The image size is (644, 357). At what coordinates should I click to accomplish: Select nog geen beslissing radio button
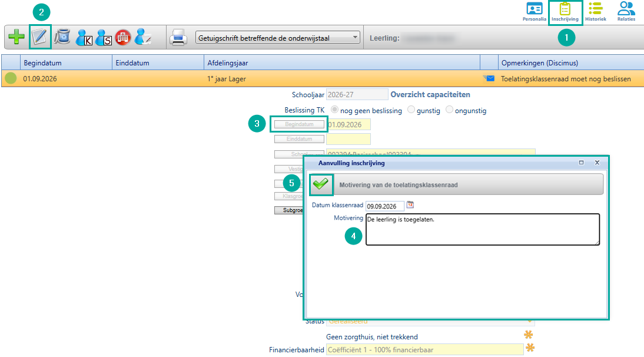coord(335,109)
